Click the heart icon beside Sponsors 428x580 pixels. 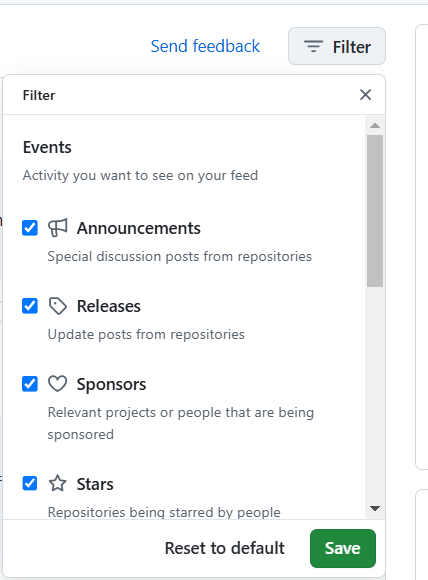click(x=58, y=384)
